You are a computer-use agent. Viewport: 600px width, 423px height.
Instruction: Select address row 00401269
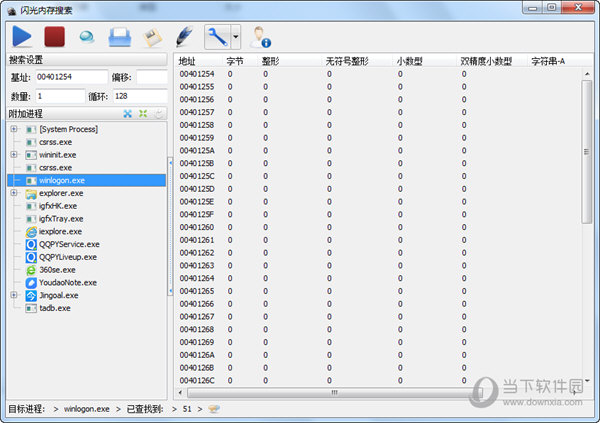379,342
